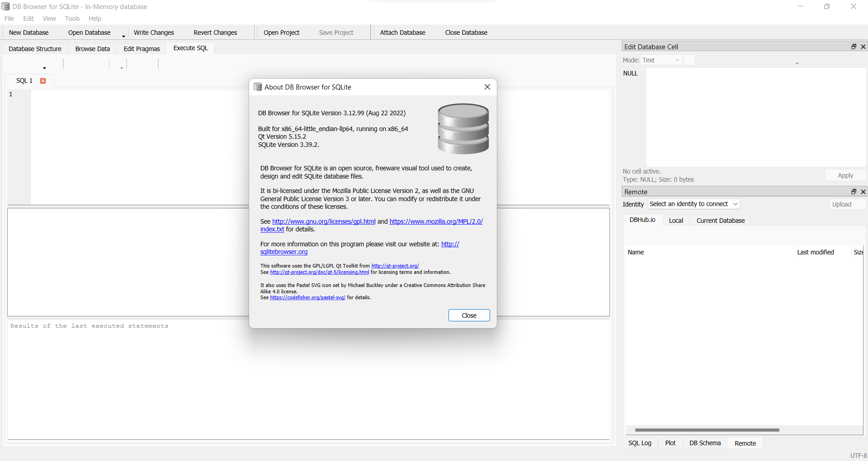Open the Edit menu
The image size is (868, 461).
pos(28,19)
